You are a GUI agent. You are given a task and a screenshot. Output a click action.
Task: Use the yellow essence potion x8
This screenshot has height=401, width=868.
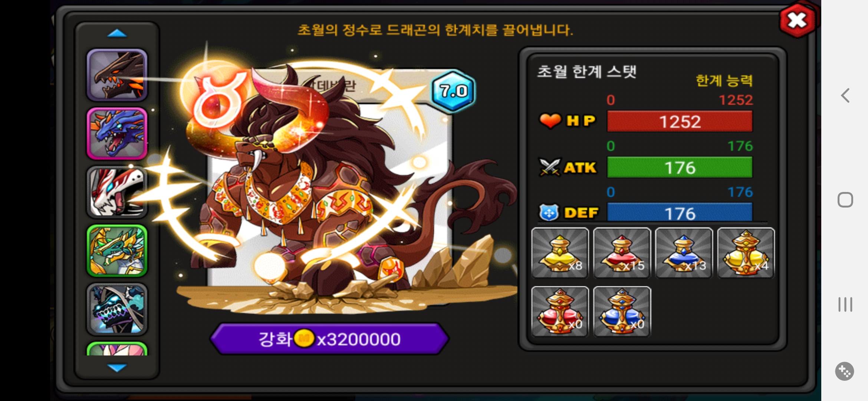560,253
